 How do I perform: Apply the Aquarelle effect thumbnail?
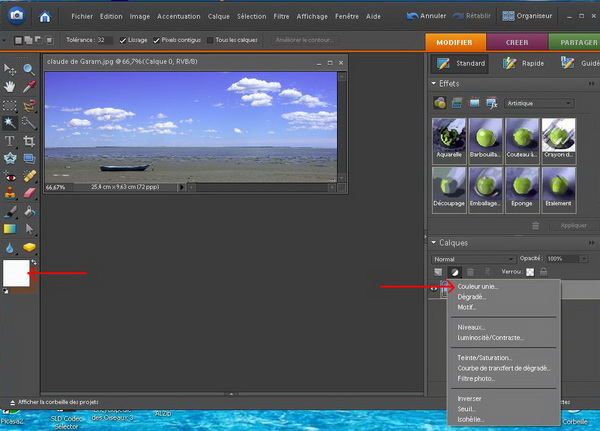449,140
